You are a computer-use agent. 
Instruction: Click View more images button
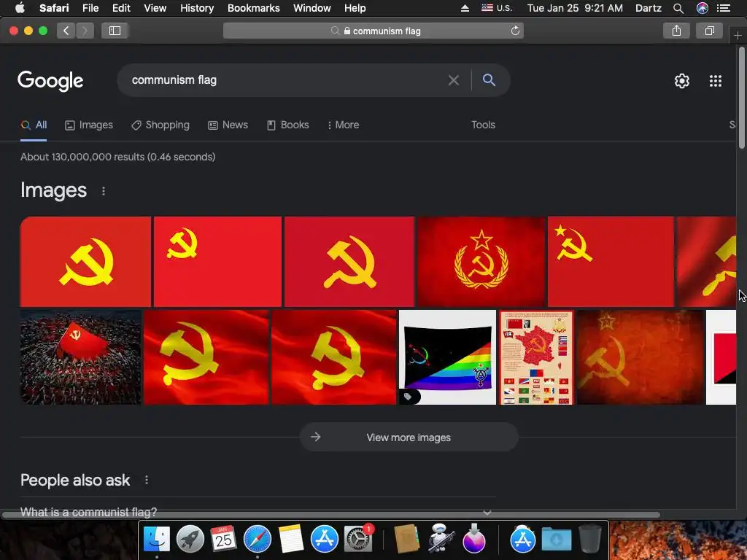pos(409,437)
